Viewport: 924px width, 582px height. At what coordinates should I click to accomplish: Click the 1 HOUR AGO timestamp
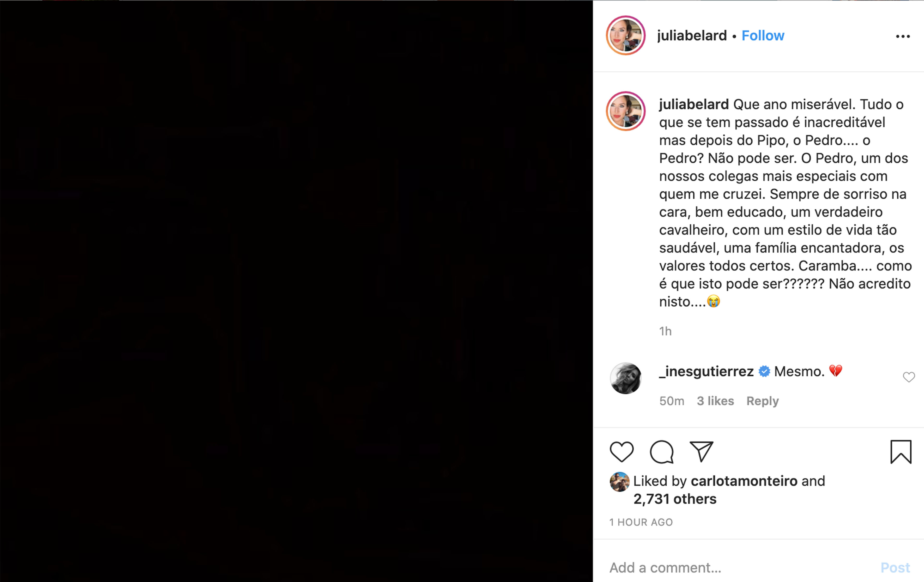(x=641, y=522)
